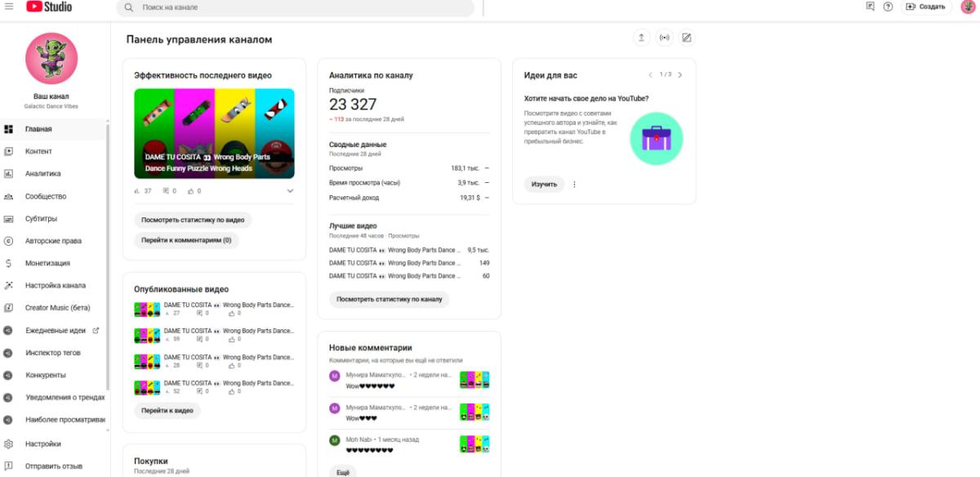Click the Расчетный доход 19,31 $ value
980x477 pixels.
(470, 198)
